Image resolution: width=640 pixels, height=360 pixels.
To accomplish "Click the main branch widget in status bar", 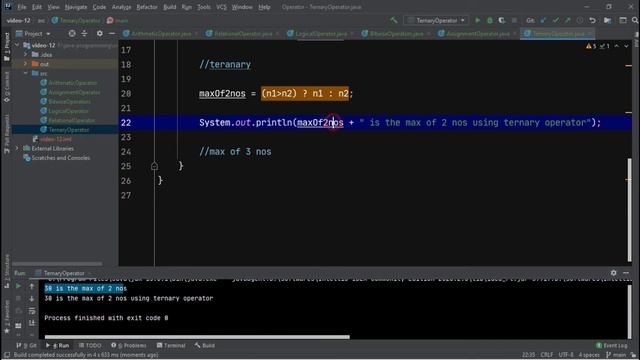I will (x=616, y=355).
